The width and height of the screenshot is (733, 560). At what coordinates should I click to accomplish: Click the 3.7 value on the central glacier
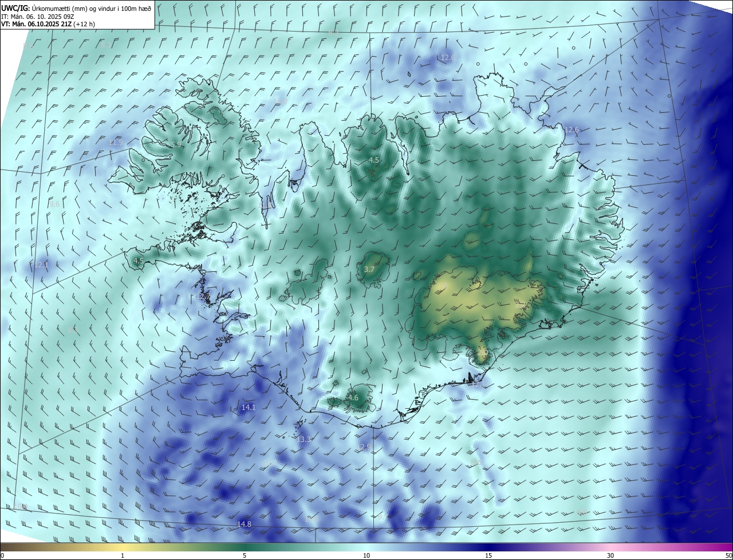[x=369, y=269]
